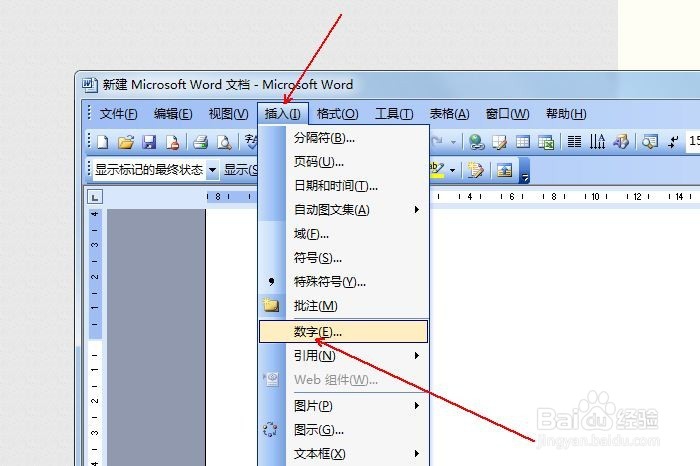700x466 pixels.
Task: Choose 日期和时间(T)... menu entry
Action: [343, 185]
